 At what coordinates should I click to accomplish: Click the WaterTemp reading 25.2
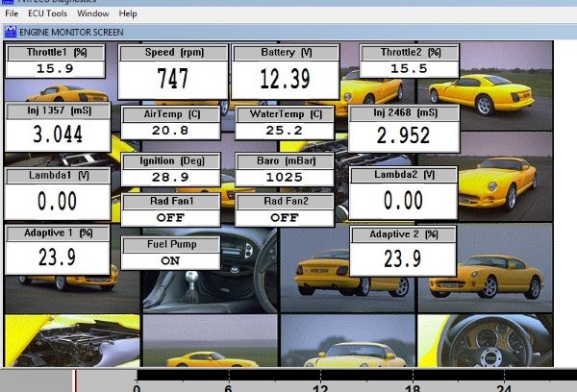[x=284, y=130]
